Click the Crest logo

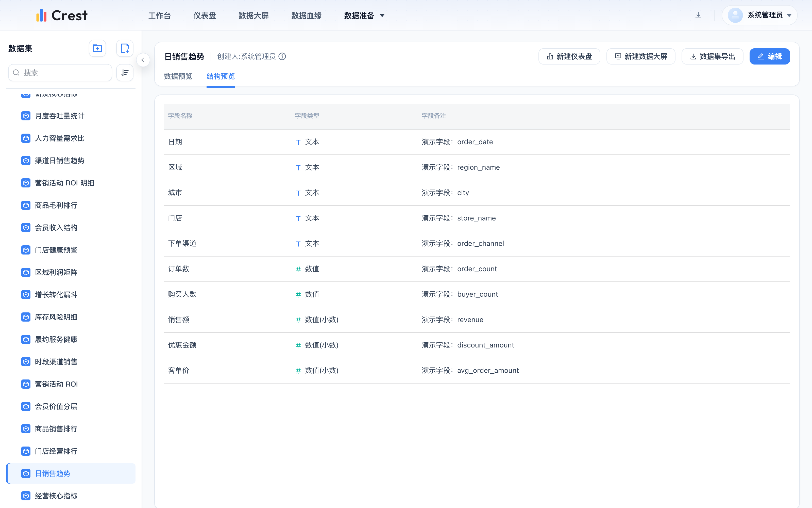[62, 15]
